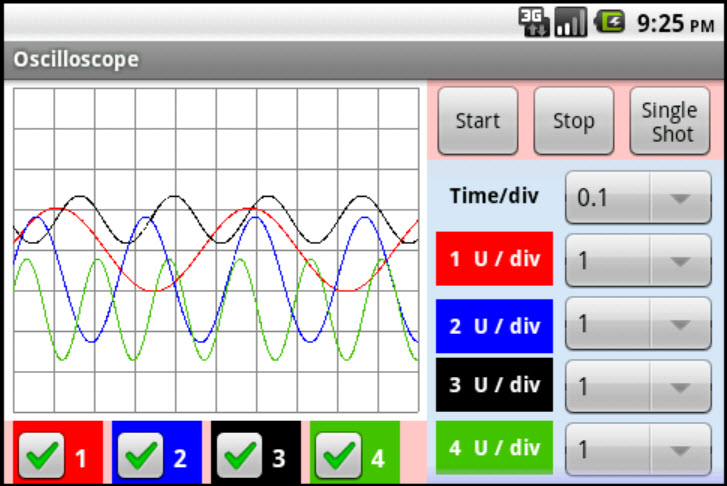
Task: Click the 3G data status icon
Action: click(534, 22)
